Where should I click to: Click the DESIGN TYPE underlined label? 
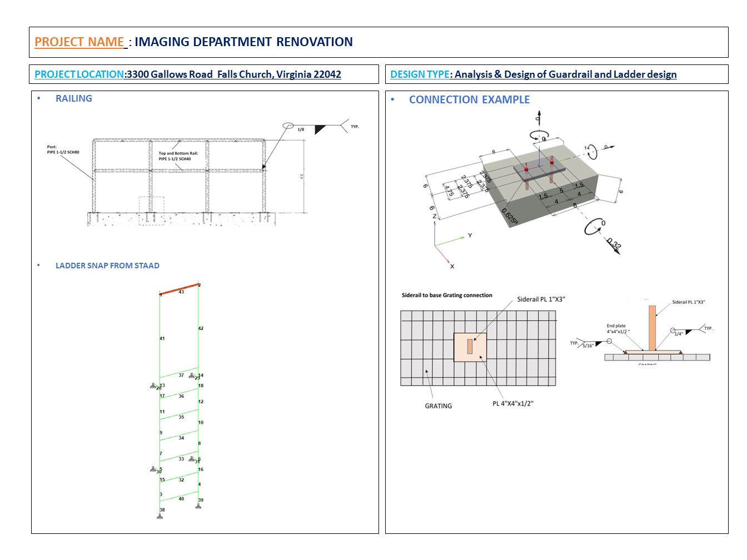tap(420, 74)
